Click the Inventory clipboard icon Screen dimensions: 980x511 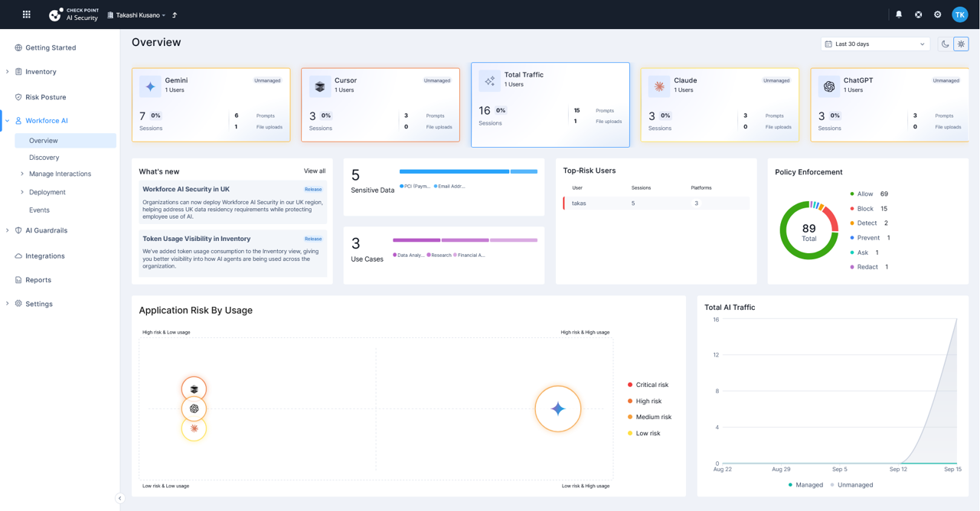(18, 72)
